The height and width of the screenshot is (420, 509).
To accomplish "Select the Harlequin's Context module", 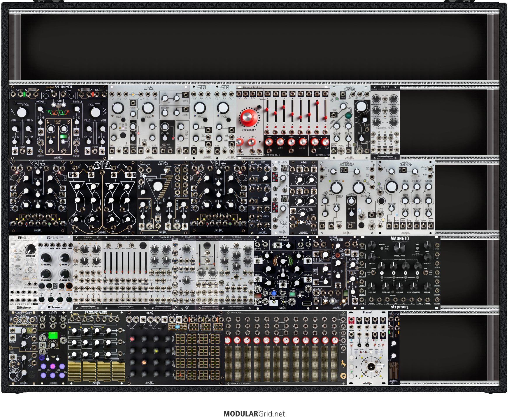I will (56, 273).
